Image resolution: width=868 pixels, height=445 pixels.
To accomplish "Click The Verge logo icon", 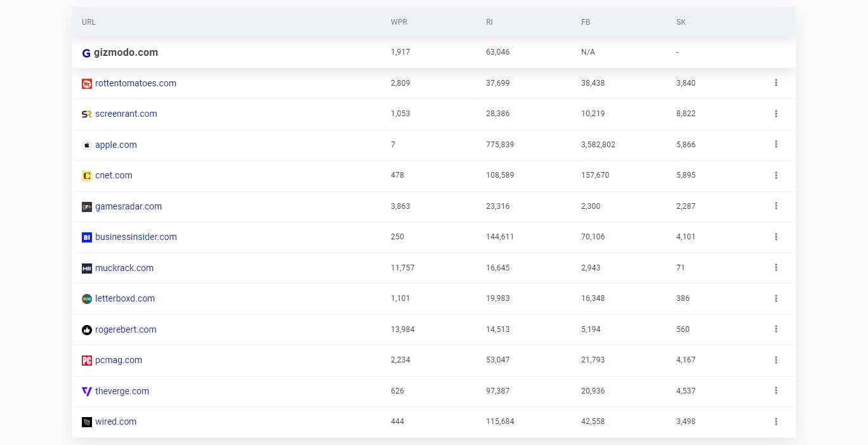I will pos(86,391).
